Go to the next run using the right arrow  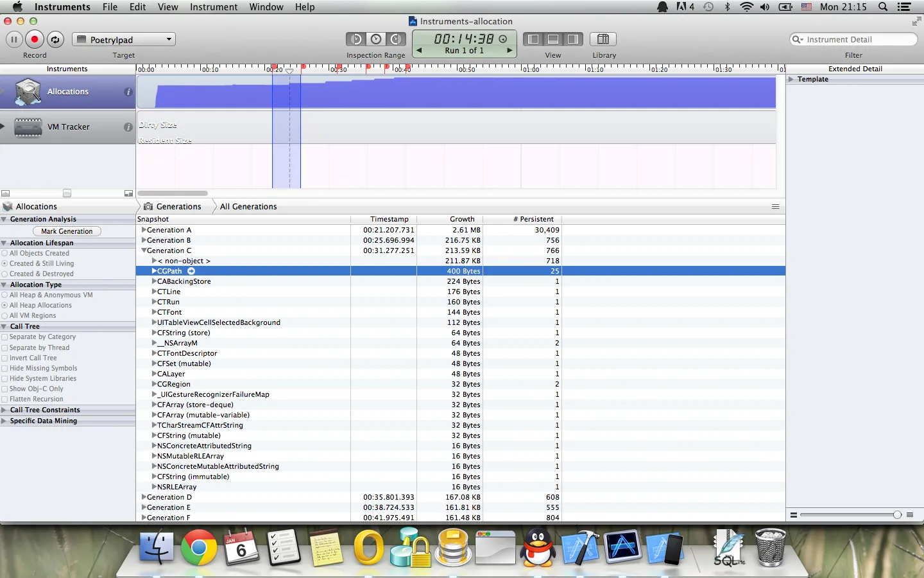pos(510,50)
